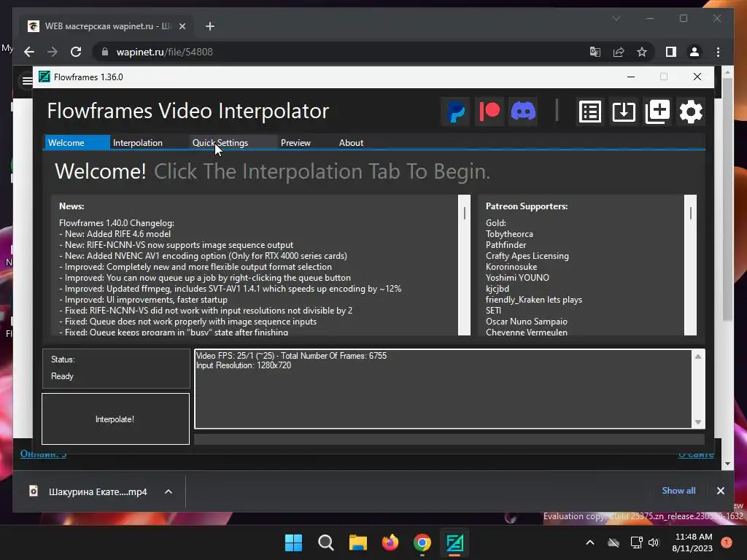Launch Firefox from the taskbar

pos(390,542)
